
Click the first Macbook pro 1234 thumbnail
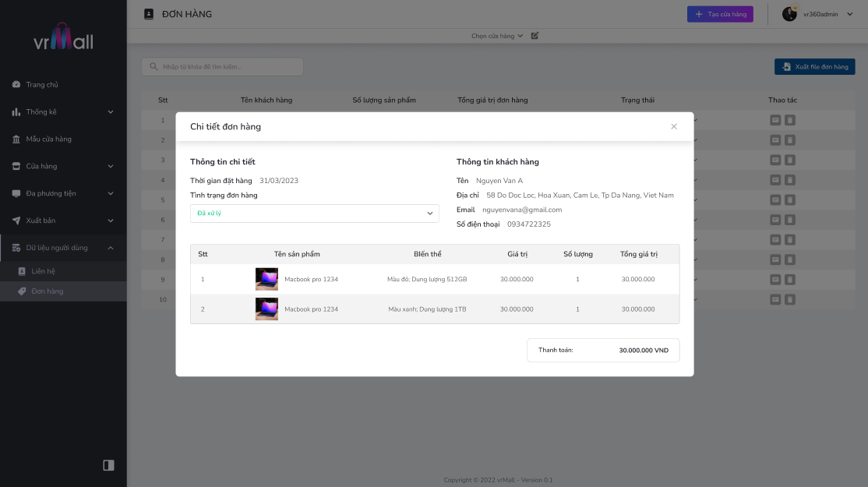[266, 279]
